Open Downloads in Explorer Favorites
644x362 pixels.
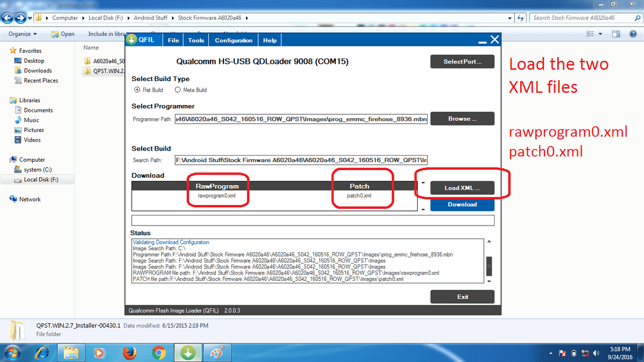pyautogui.click(x=38, y=70)
